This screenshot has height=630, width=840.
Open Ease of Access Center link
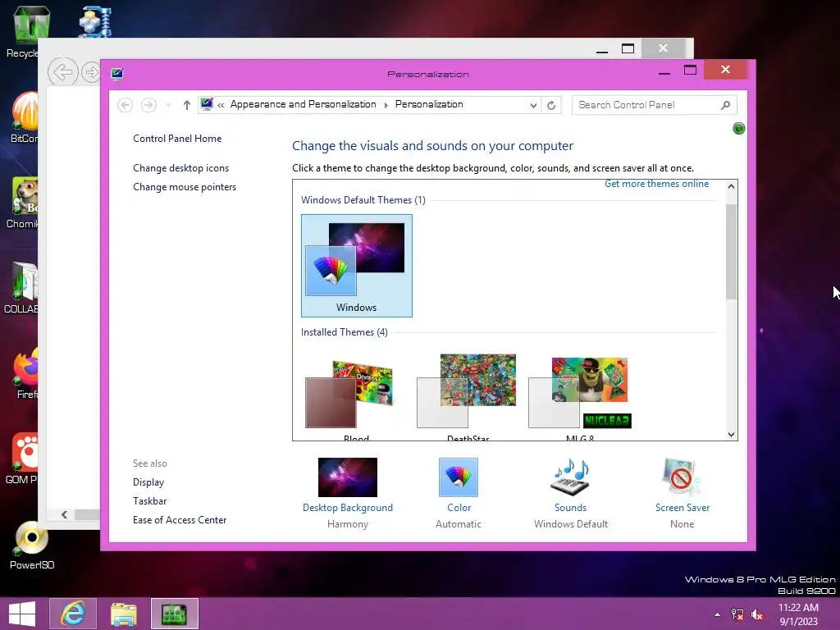pos(180,519)
